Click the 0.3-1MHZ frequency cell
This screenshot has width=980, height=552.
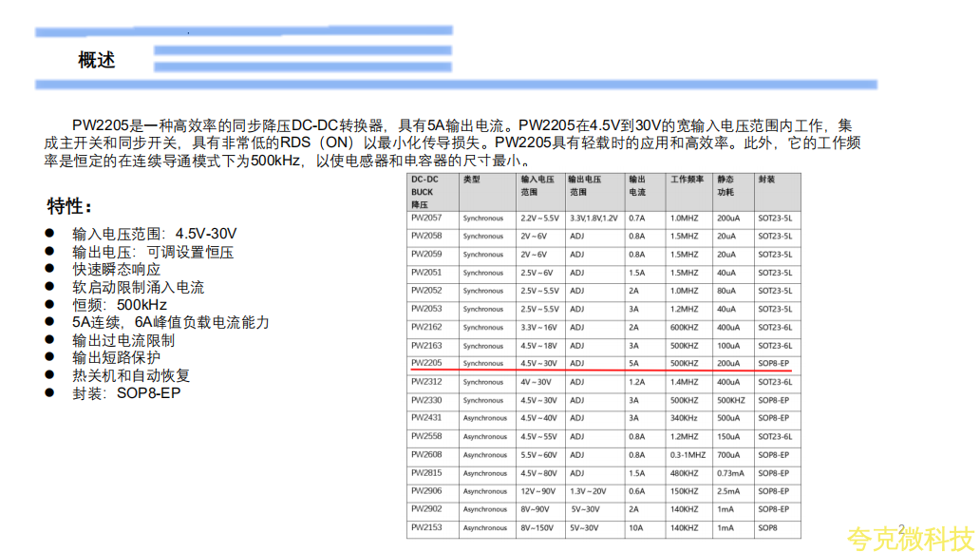tap(688, 455)
